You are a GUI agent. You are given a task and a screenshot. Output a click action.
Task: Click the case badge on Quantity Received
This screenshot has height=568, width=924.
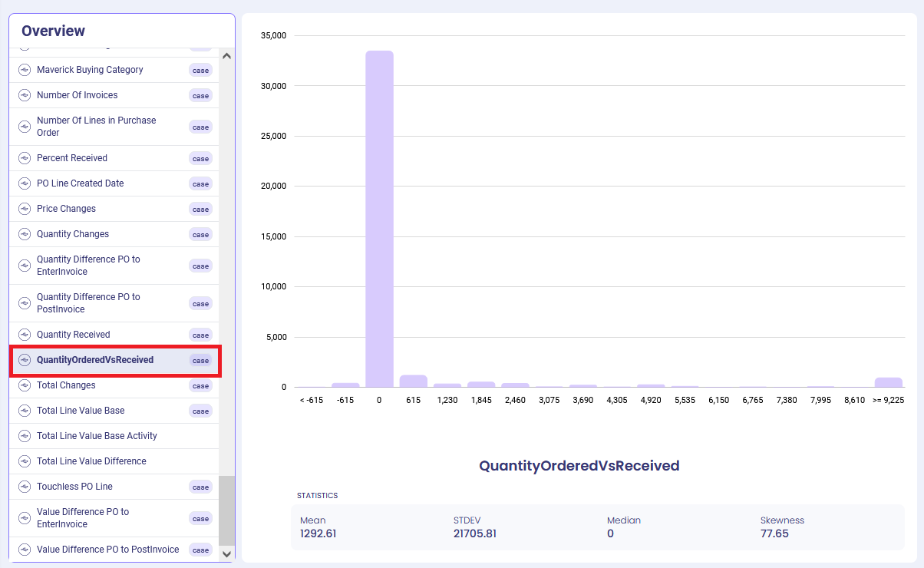(x=200, y=335)
